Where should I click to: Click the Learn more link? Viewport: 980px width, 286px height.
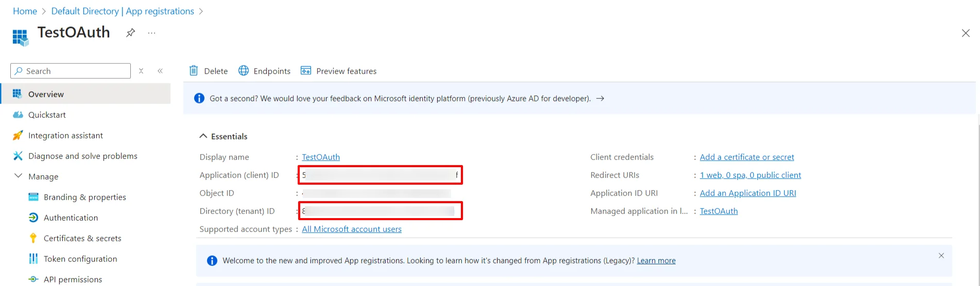coord(656,261)
